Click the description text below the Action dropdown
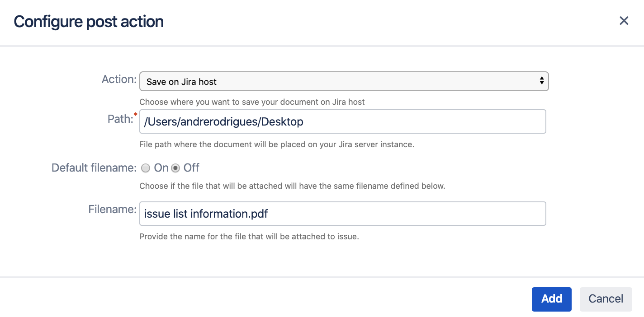Viewport: 644px width, 317px height. pos(252,102)
